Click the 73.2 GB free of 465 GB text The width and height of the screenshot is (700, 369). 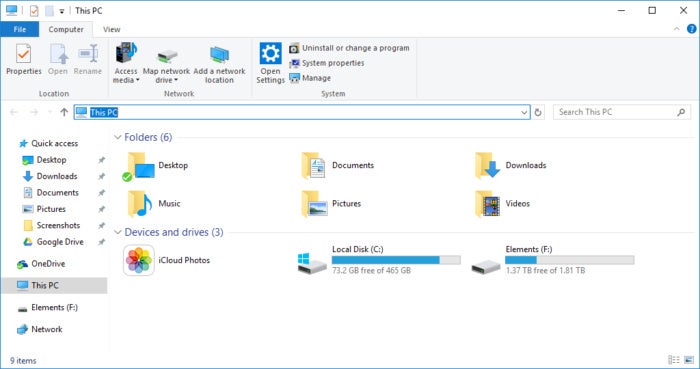pyautogui.click(x=371, y=270)
